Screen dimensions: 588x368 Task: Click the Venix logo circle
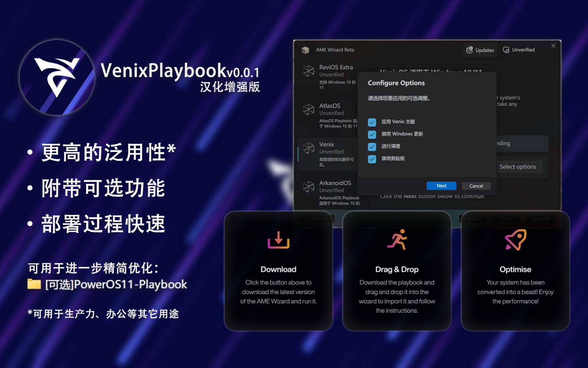57,77
